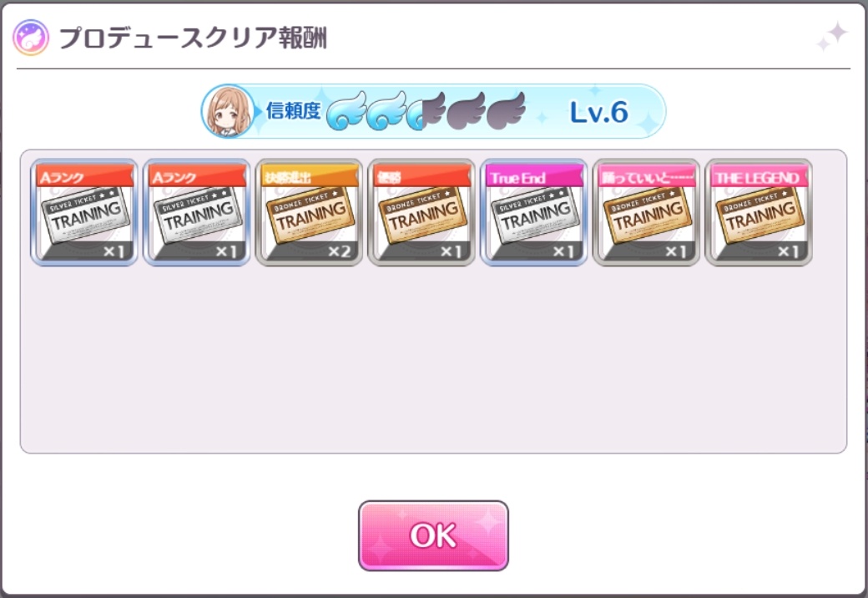The height and width of the screenshot is (598, 868).
Task: Click the winged emblem beside the title
Action: click(x=31, y=38)
